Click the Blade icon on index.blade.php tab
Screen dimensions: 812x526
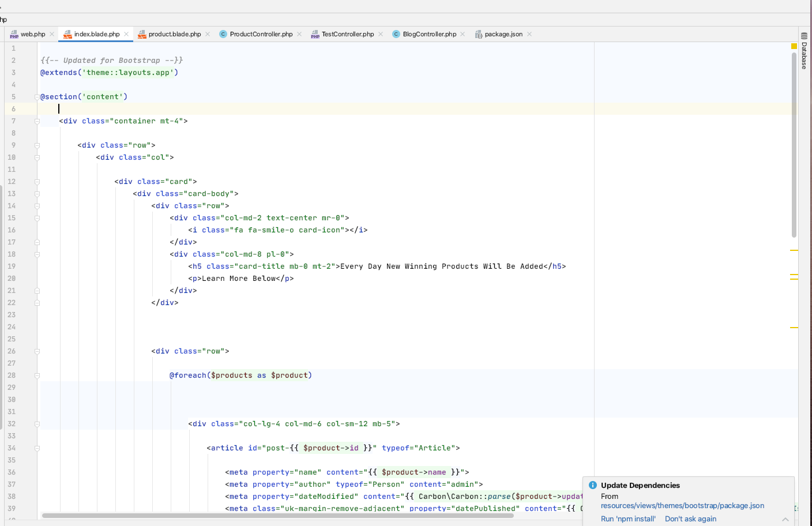[x=67, y=35]
